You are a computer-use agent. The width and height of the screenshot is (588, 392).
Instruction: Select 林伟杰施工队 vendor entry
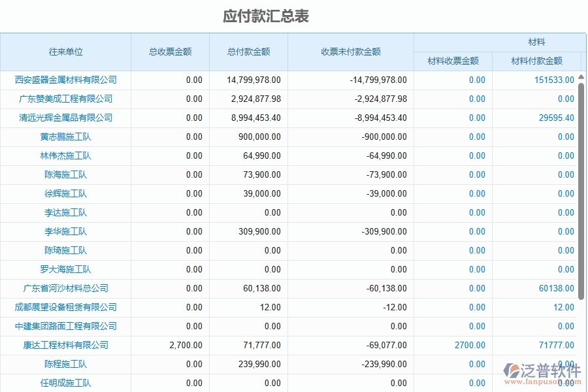click(x=65, y=155)
